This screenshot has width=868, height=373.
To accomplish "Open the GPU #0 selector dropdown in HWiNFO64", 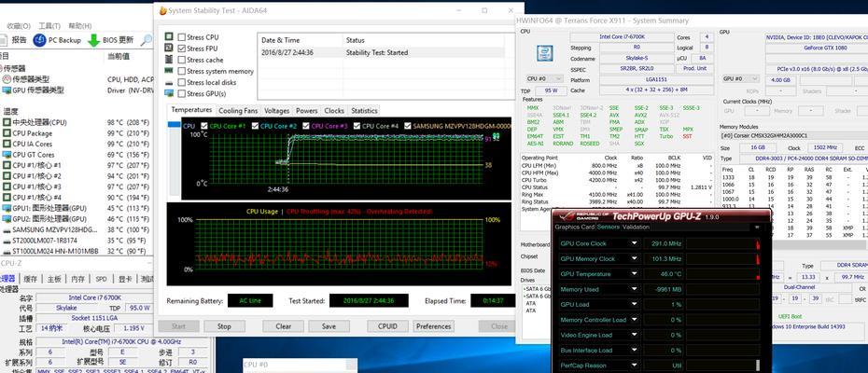I will [x=740, y=79].
